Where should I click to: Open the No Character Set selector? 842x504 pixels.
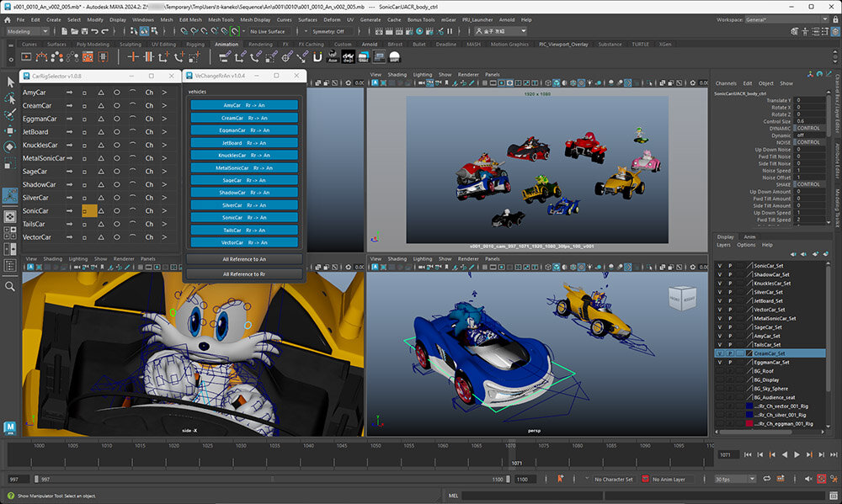pyautogui.click(x=613, y=480)
